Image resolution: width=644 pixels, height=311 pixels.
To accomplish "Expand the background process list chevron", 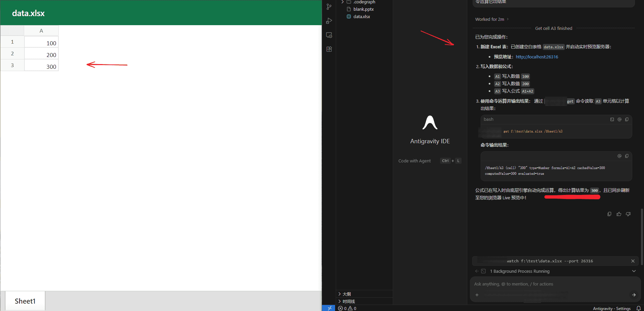I will tap(634, 271).
